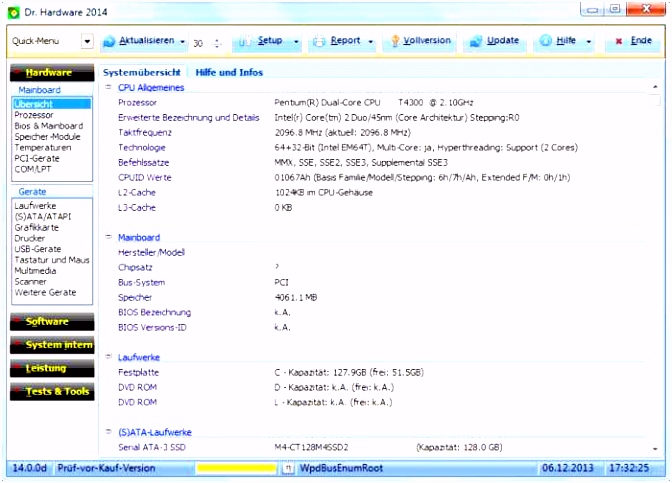Click the Report button label
The image size is (672, 483).
point(345,41)
